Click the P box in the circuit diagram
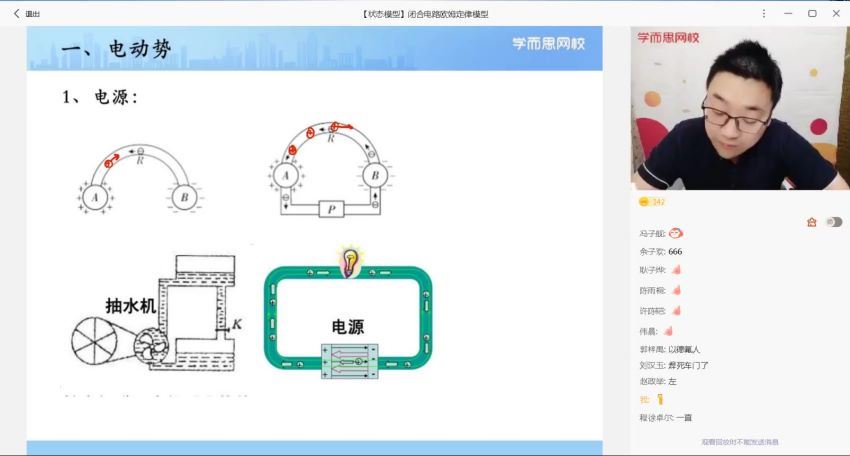Image resolution: width=850 pixels, height=456 pixels. coord(331,209)
